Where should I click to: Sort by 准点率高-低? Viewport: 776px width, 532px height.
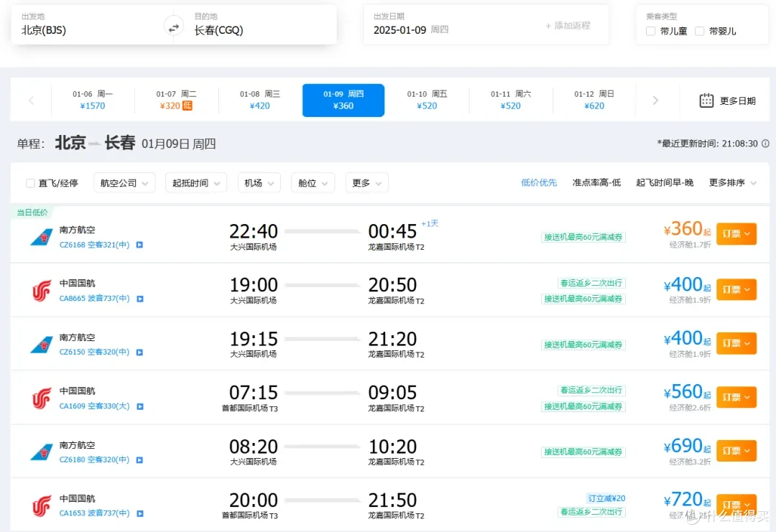596,183
